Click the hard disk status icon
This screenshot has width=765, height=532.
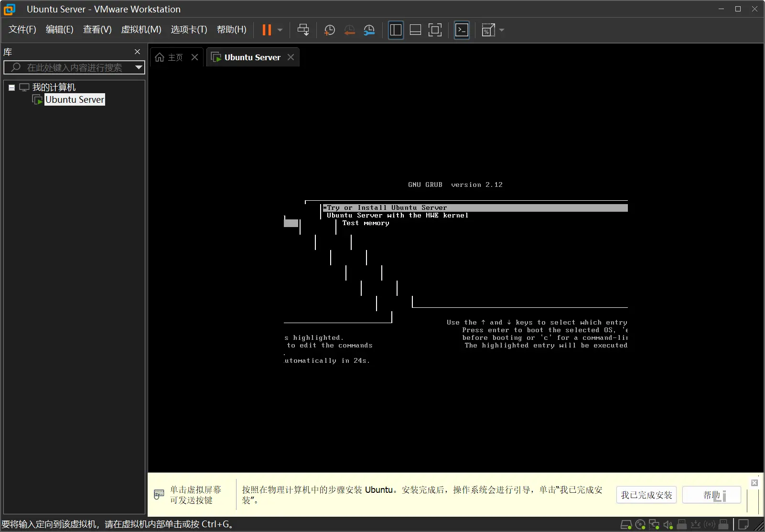[x=626, y=524]
